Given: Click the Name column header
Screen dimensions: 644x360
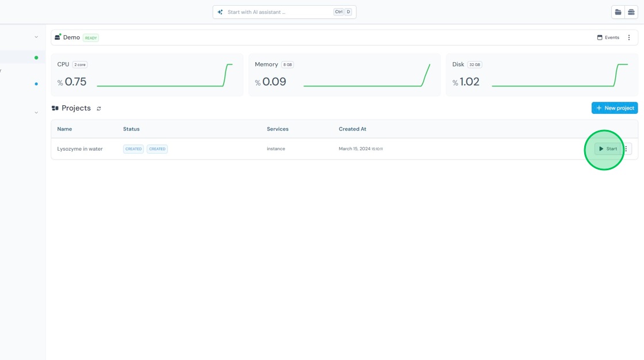Looking at the screenshot, I should [x=64, y=129].
